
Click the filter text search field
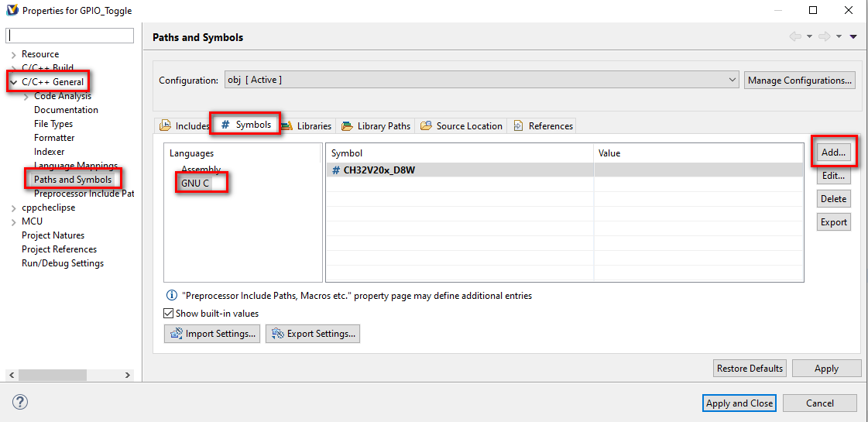point(70,35)
